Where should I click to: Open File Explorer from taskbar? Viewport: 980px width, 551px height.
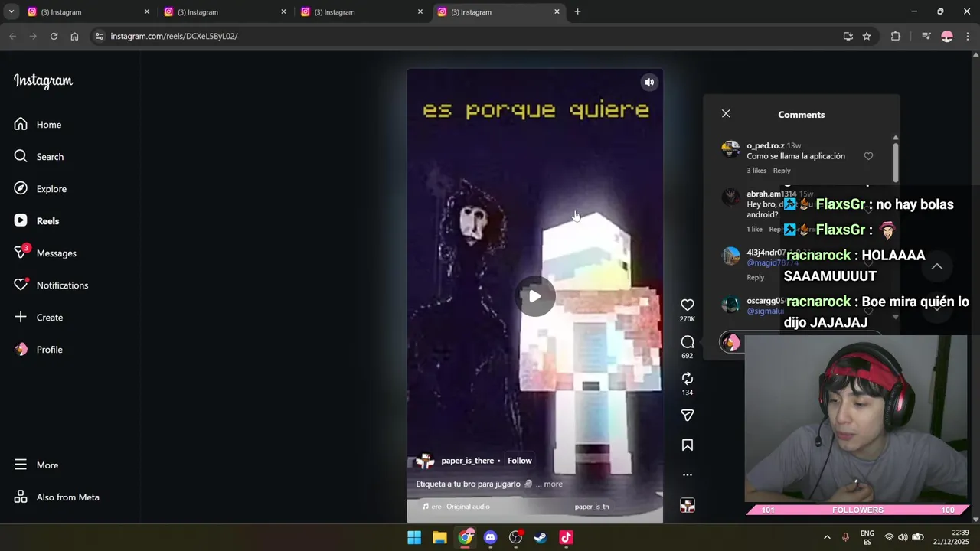tap(439, 537)
